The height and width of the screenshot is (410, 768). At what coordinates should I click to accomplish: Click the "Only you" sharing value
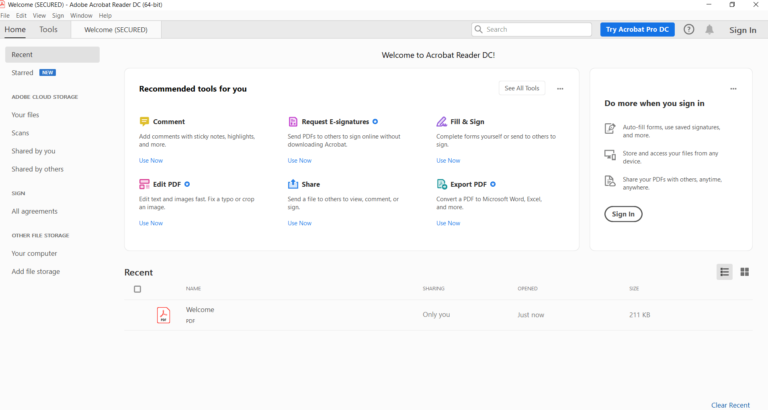(x=436, y=314)
